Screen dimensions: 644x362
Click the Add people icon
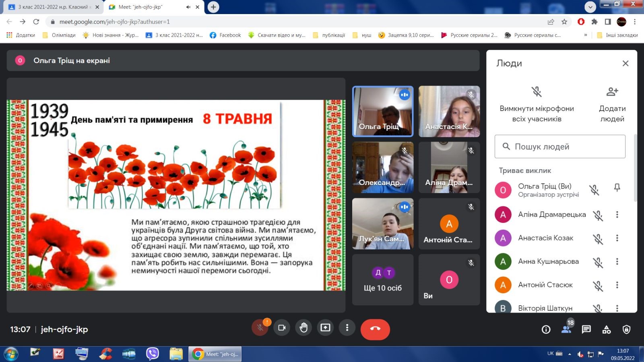(x=612, y=92)
